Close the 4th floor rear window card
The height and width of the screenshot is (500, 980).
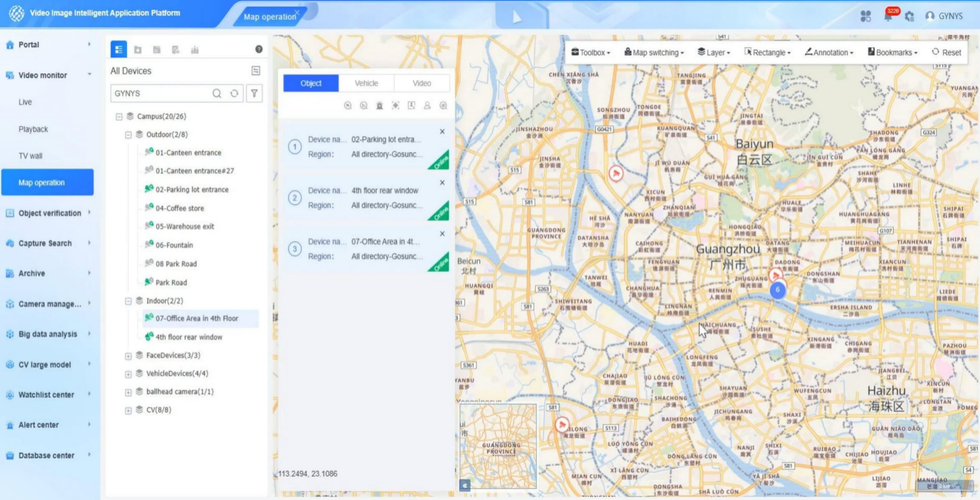pos(442,182)
